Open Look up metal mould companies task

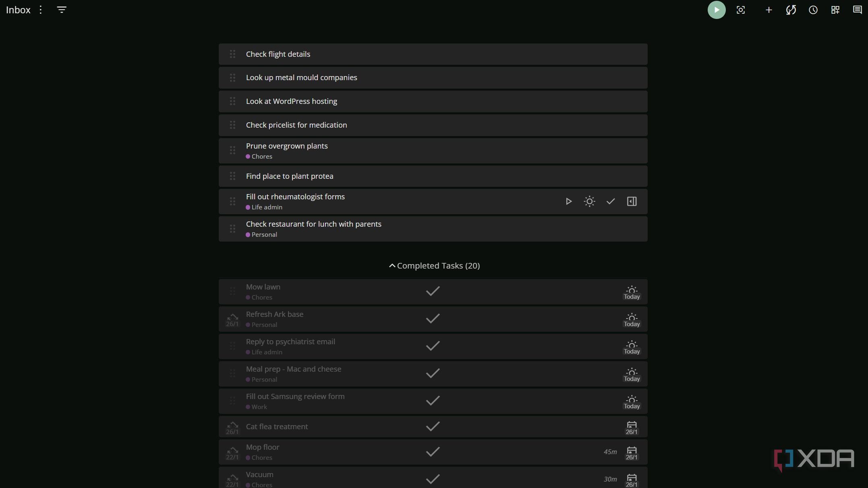click(x=433, y=78)
